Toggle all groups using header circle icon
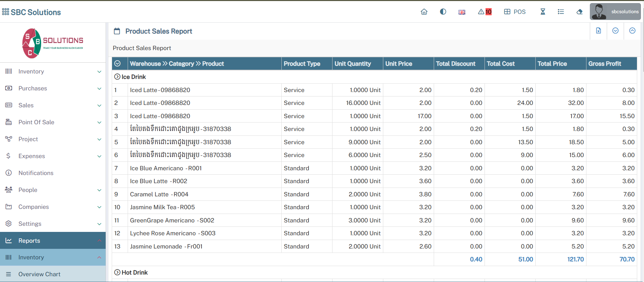Viewport: 644px width, 282px height. (117, 64)
